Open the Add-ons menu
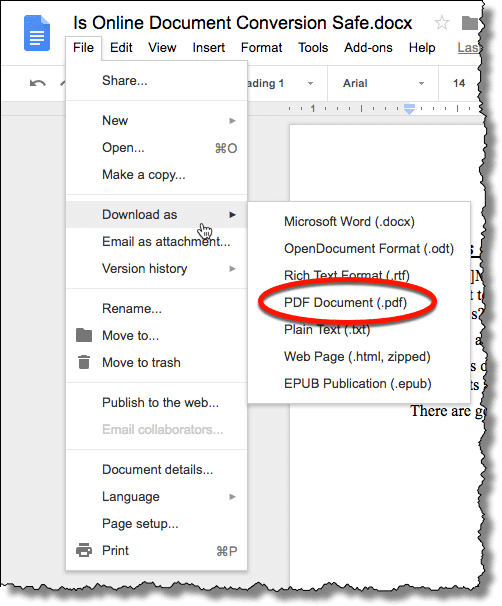Viewport: 502px width, 606px height. (368, 48)
